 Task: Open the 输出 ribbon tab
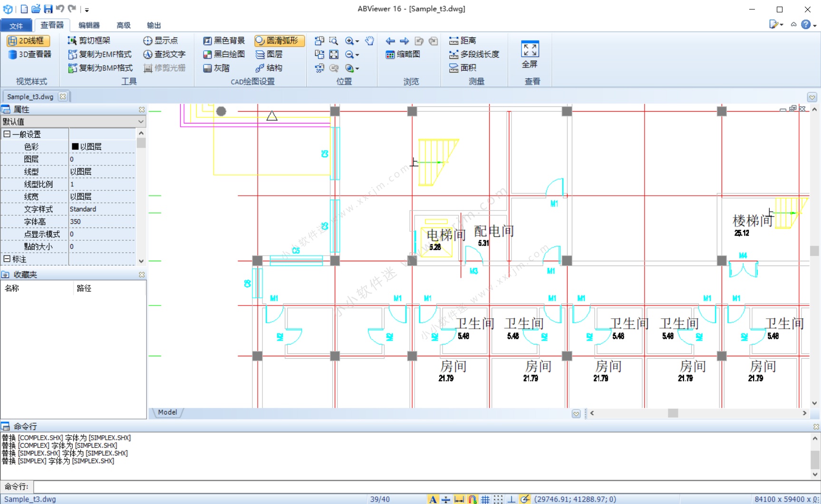pos(154,25)
